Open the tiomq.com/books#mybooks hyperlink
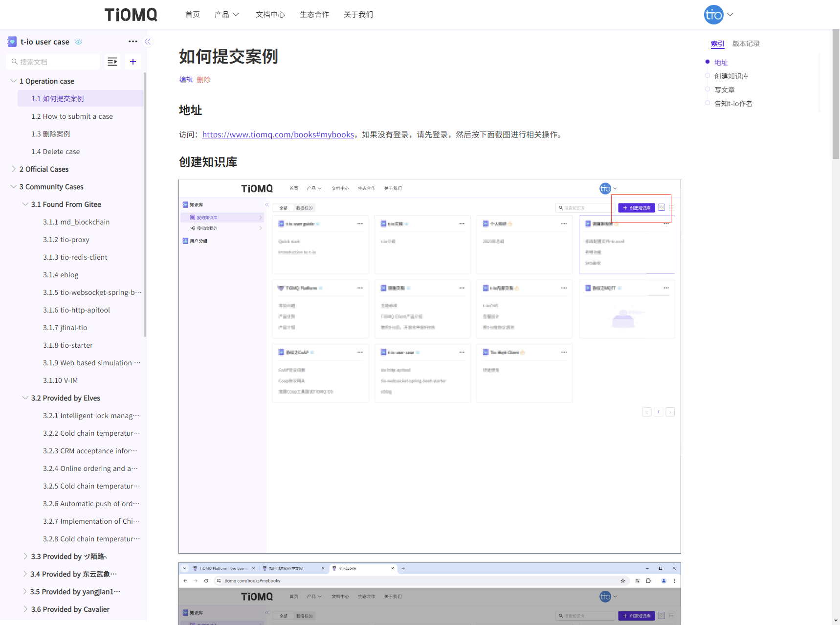The height and width of the screenshot is (625, 840). [278, 134]
